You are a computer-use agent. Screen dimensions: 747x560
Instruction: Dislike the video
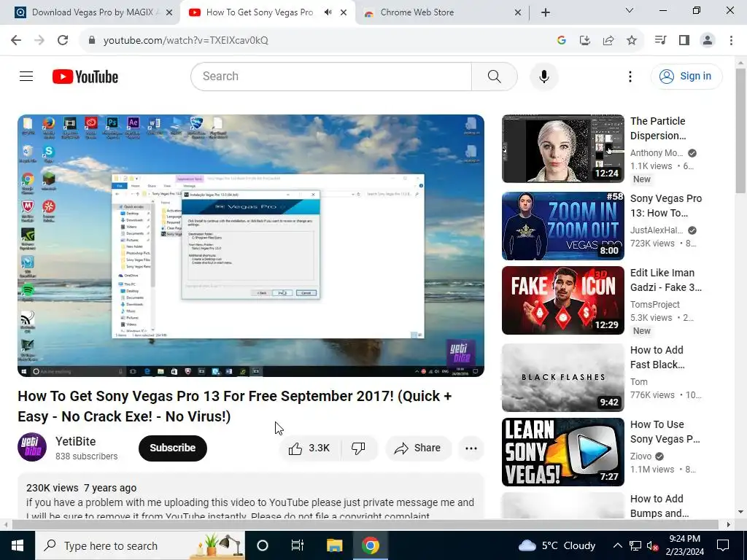click(x=358, y=448)
